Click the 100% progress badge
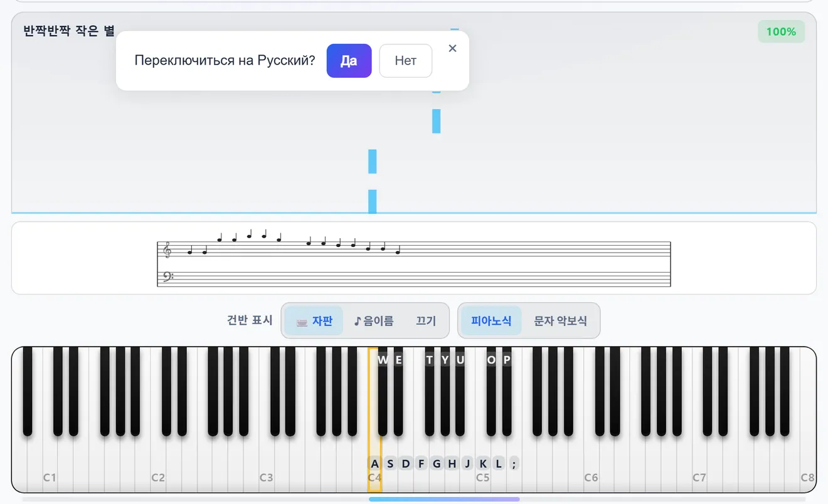Viewport: 828px width, 504px height. [x=781, y=31]
